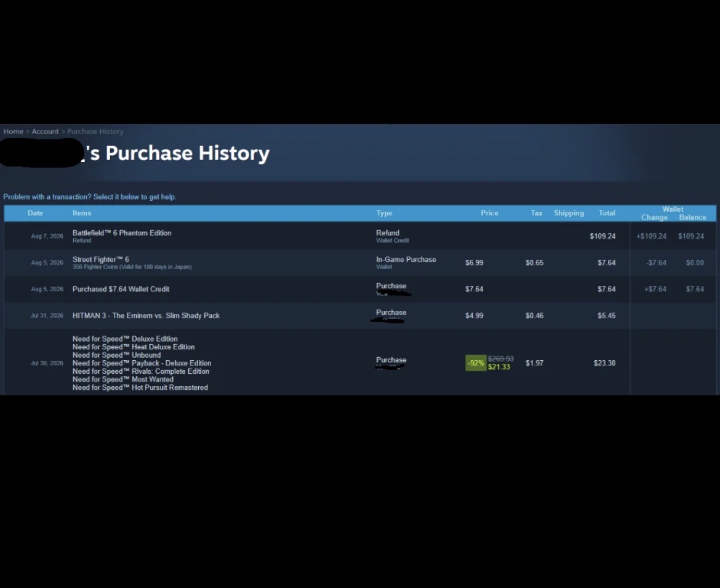This screenshot has width=720, height=588.
Task: Select Need for Speed Payback - Deluxe Edition
Action: pyautogui.click(x=142, y=363)
